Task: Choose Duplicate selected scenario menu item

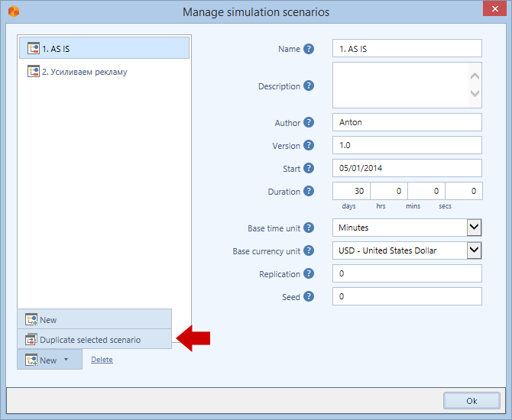Action: [x=94, y=339]
